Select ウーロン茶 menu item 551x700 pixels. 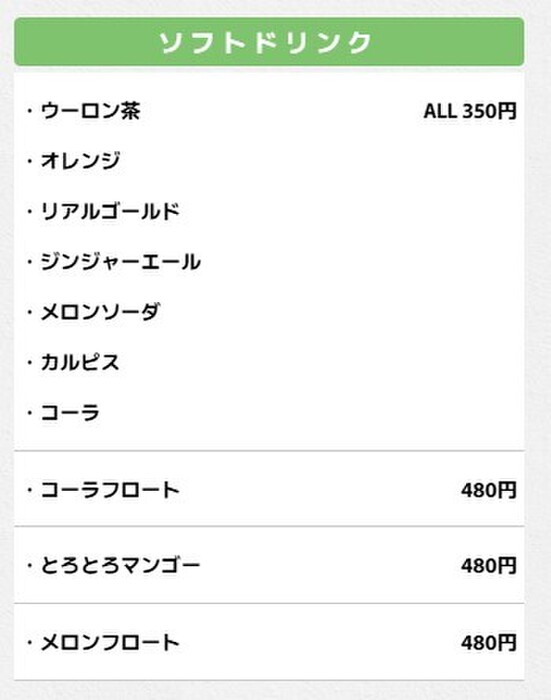tap(91, 111)
